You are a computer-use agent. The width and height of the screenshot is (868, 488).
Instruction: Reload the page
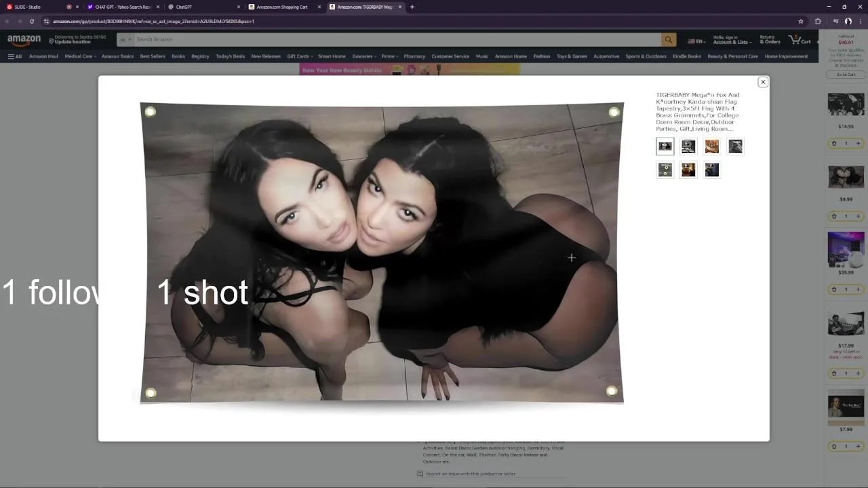(31, 21)
